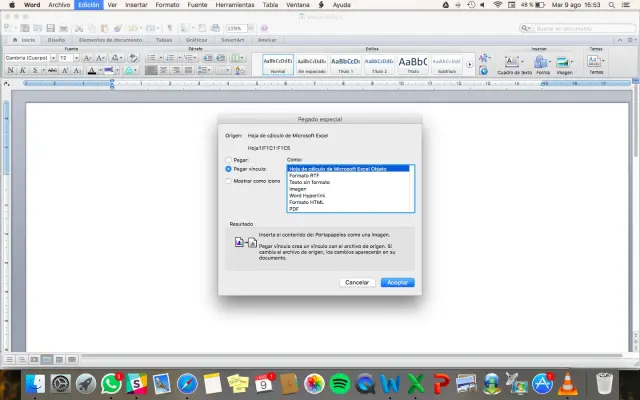Viewport: 640px width, 400px height.
Task: Click the Cuadro de texto icon
Action: (512, 62)
